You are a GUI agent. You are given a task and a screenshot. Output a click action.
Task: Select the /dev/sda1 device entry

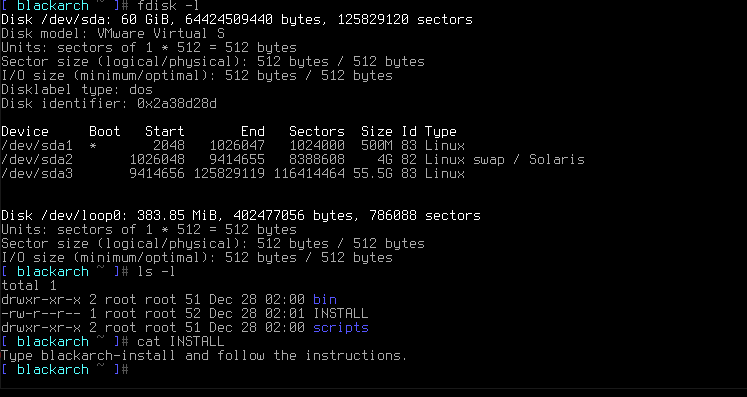37,145
